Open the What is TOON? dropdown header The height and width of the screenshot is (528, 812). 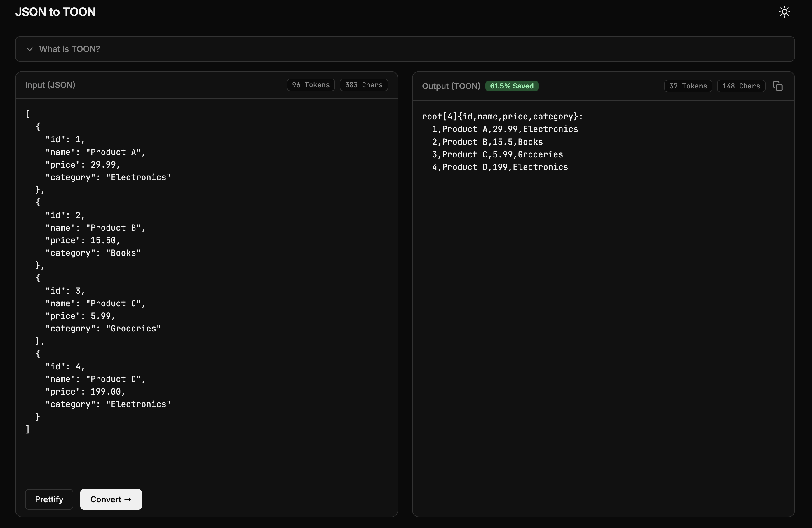[x=69, y=49]
